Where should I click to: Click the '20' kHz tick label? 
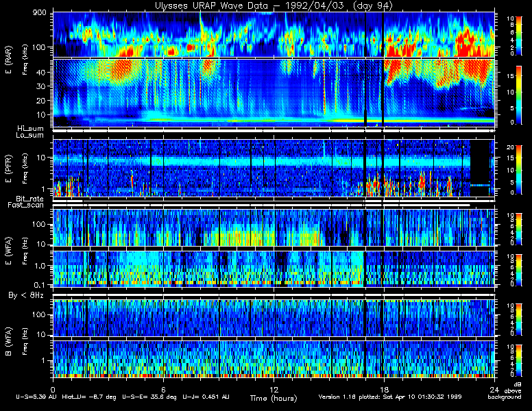point(40,101)
